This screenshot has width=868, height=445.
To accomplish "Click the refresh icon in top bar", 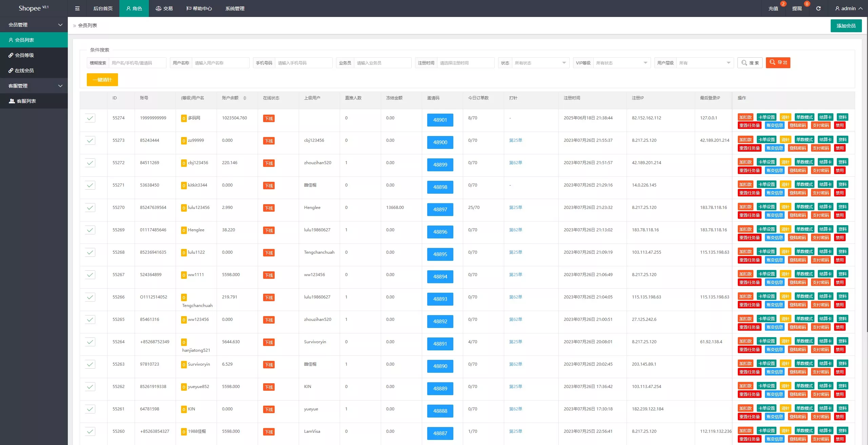I will pyautogui.click(x=818, y=8).
